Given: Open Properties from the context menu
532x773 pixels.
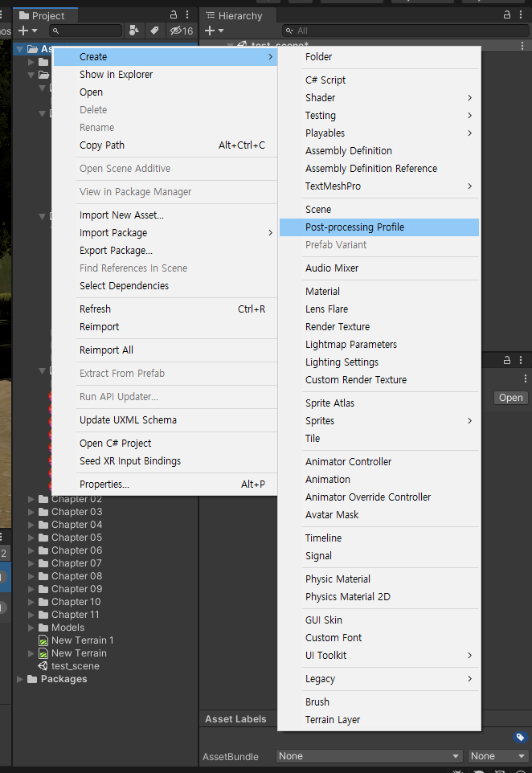Looking at the screenshot, I should (x=166, y=484).
